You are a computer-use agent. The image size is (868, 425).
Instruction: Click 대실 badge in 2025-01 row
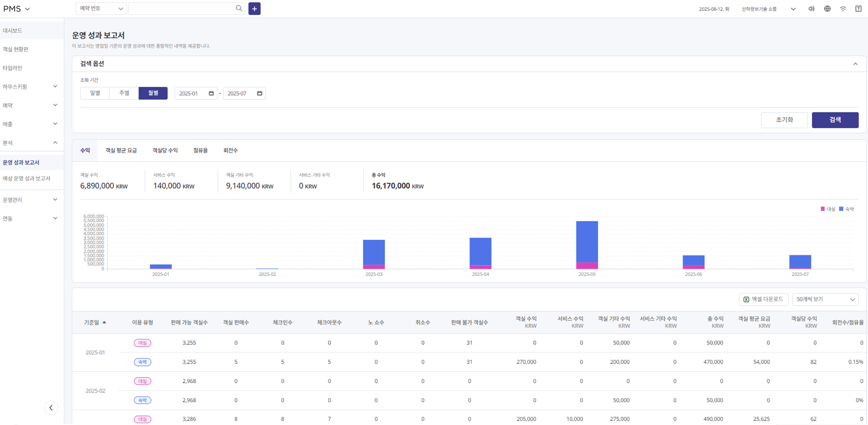coord(143,343)
